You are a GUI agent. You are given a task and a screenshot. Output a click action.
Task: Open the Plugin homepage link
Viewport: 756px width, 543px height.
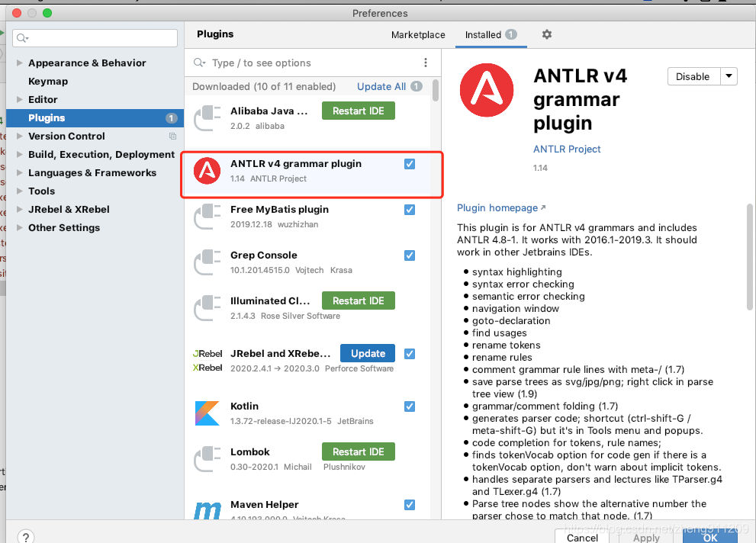coord(497,207)
